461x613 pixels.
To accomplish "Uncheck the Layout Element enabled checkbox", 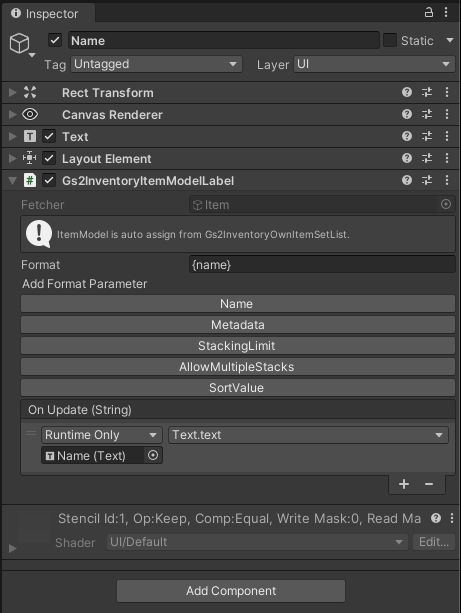I will (49, 158).
